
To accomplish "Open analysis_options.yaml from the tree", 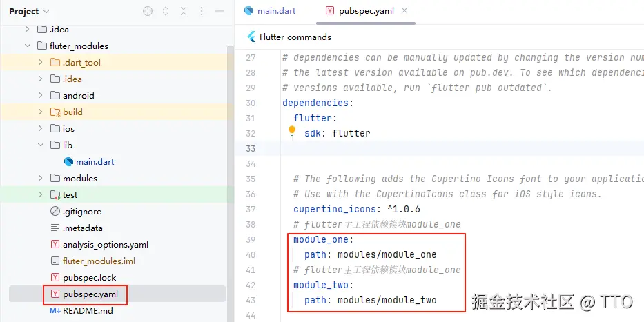I will [106, 245].
